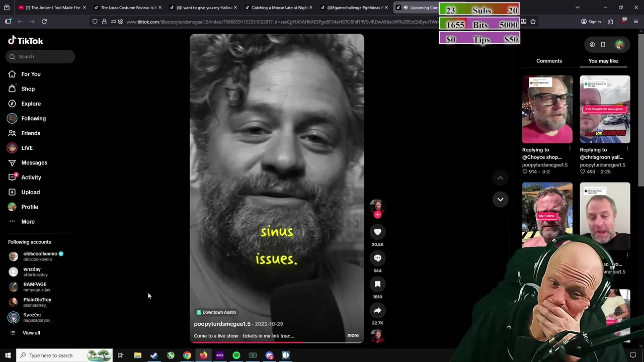
Task: Click the TikTok logo
Action: (x=26, y=41)
